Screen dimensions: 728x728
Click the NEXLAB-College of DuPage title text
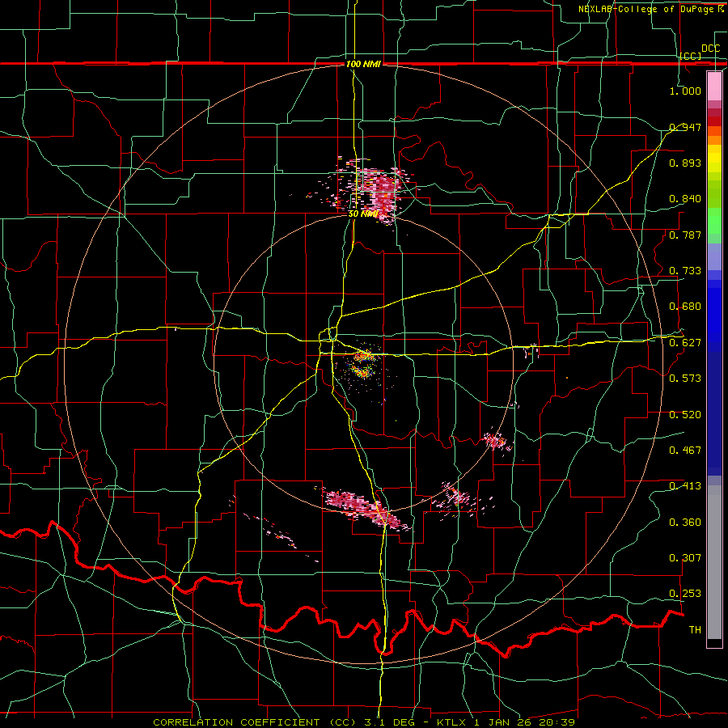click(x=650, y=9)
